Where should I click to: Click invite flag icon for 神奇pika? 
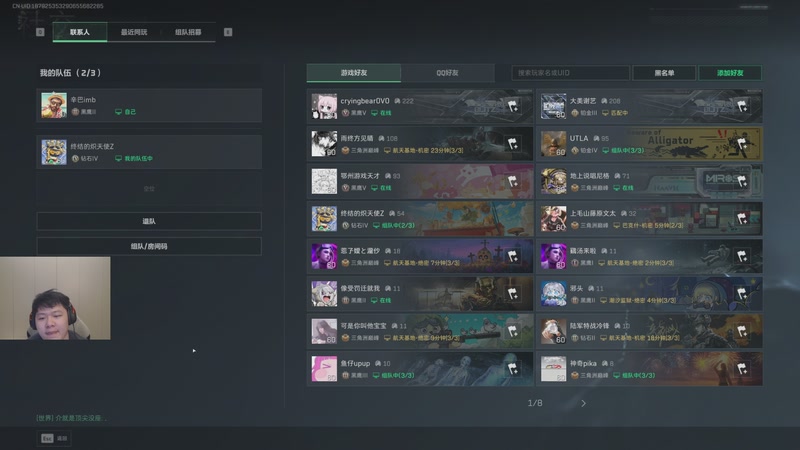tap(742, 368)
